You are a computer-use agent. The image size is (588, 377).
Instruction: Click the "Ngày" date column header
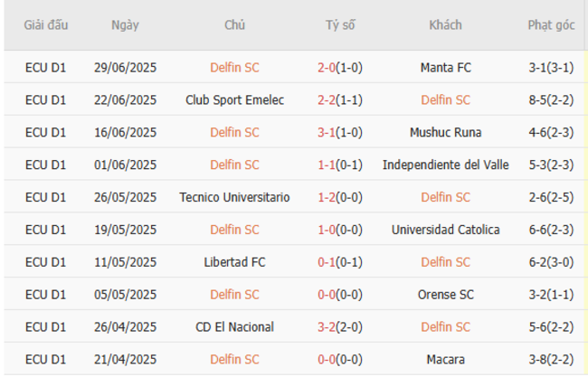[125, 25]
